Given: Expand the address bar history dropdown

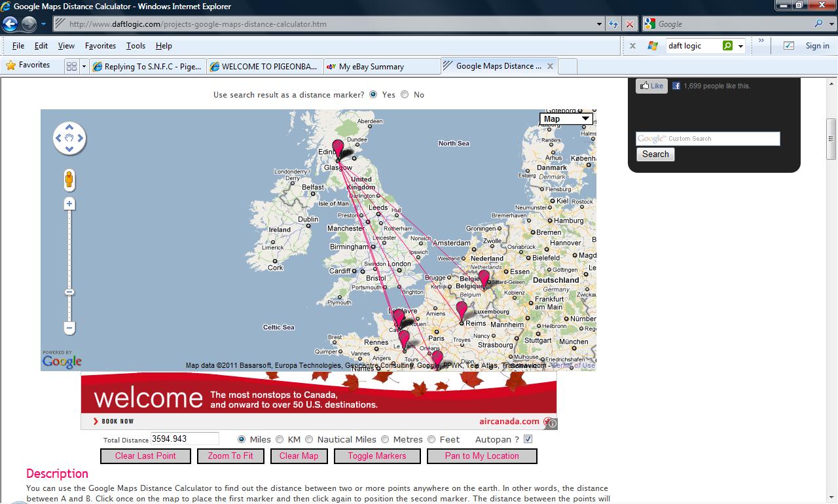Looking at the screenshot, I should point(599,24).
